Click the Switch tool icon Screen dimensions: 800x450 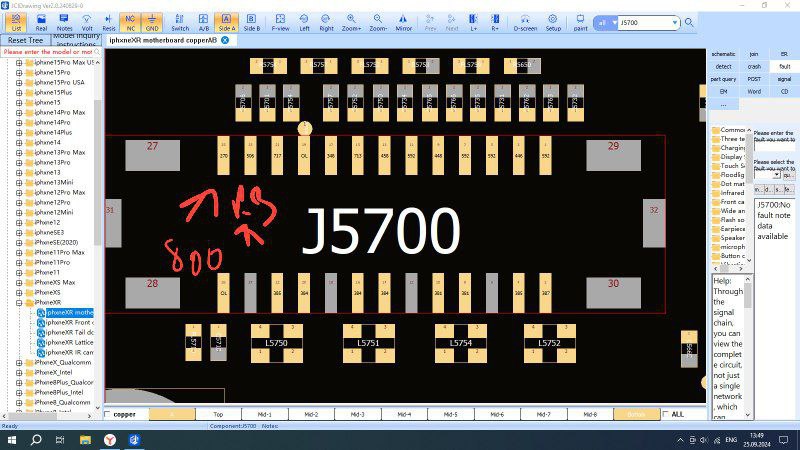click(x=180, y=22)
